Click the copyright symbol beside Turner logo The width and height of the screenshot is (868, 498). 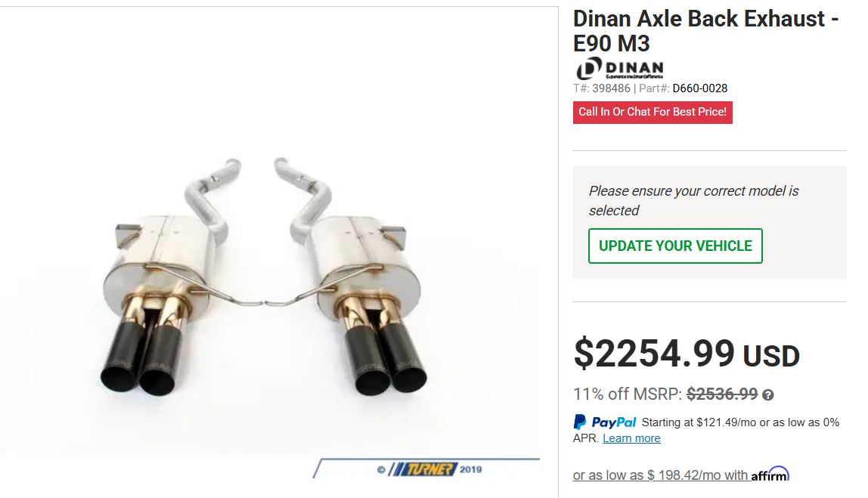click(381, 470)
